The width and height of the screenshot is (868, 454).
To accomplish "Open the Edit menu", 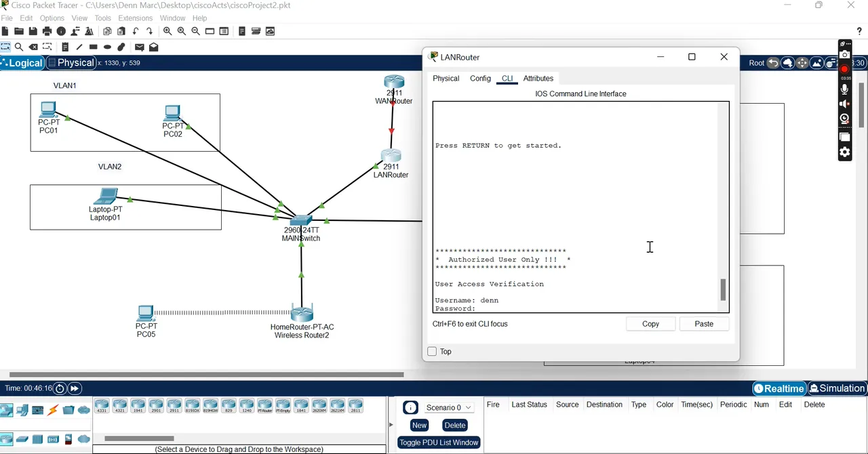I will coord(26,18).
